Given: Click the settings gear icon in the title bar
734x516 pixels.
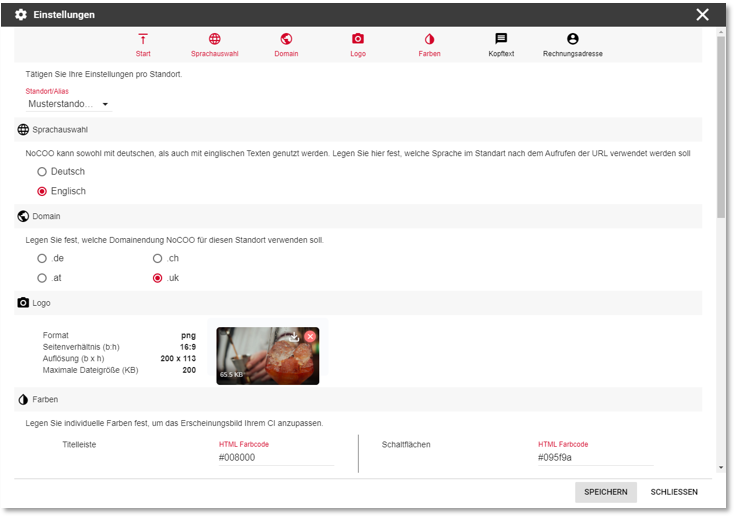Looking at the screenshot, I should pyautogui.click(x=21, y=15).
